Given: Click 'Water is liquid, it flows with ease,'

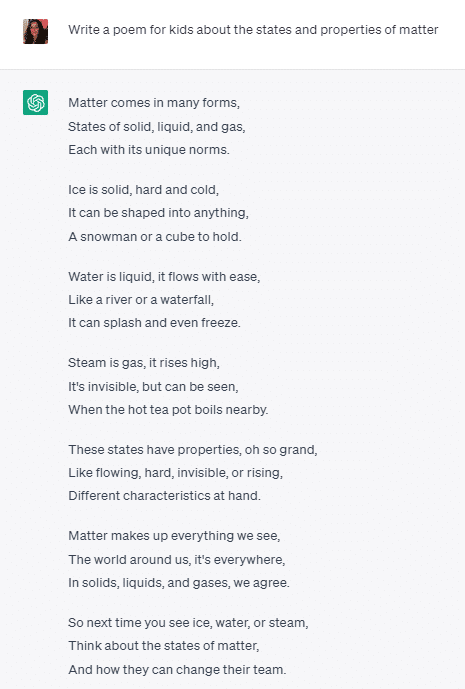Looking at the screenshot, I should (x=164, y=277).
